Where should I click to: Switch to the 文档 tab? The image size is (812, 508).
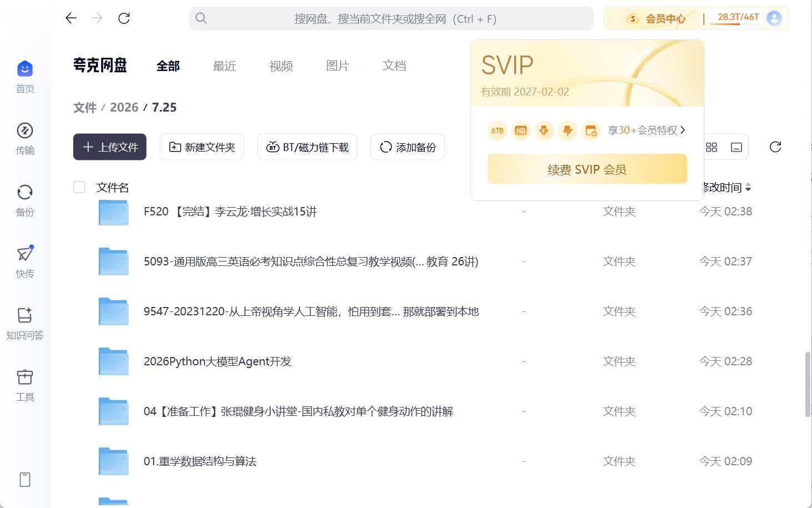pos(394,66)
